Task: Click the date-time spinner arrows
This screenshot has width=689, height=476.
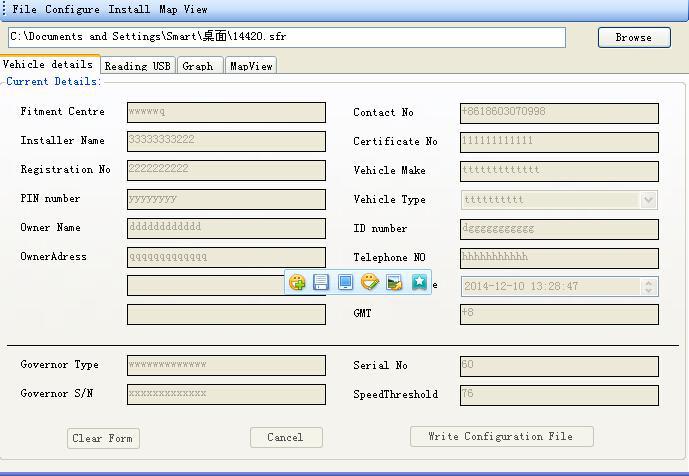Action: 649,287
